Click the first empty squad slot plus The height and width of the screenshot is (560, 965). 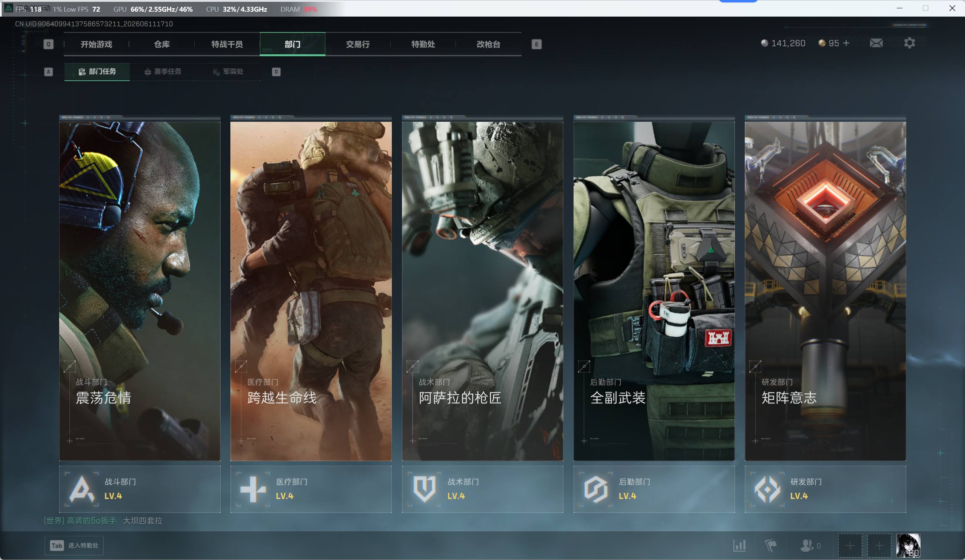point(850,545)
